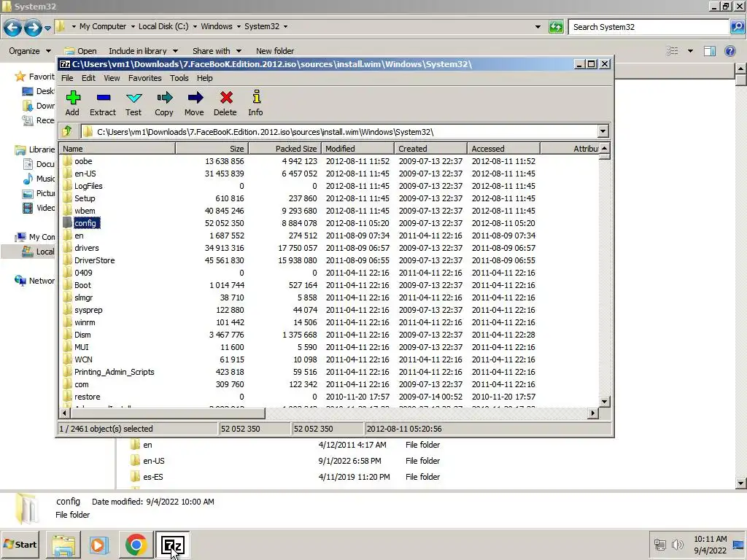The width and height of the screenshot is (747, 560).
Task: Click the 7-Zip address path field
Action: point(339,131)
